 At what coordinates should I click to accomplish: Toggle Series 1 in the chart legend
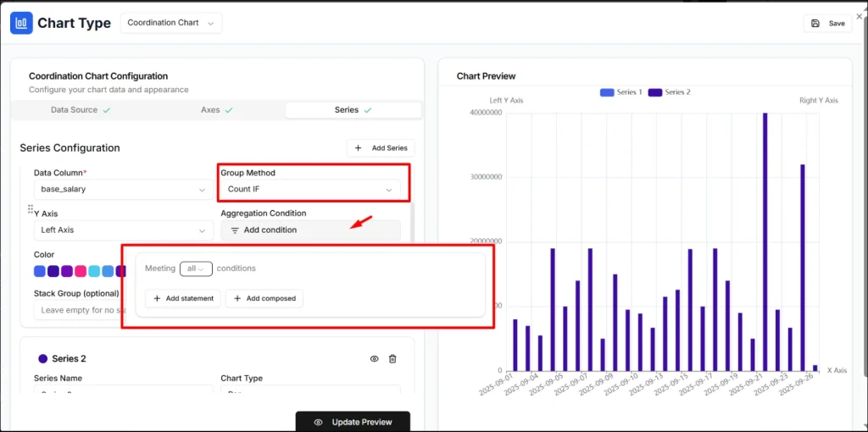click(x=620, y=92)
